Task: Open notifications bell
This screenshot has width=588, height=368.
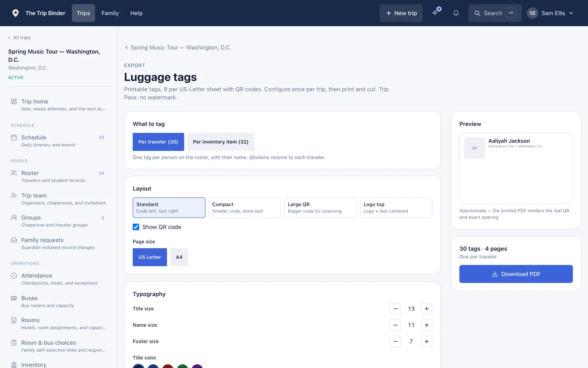Action: point(456,13)
